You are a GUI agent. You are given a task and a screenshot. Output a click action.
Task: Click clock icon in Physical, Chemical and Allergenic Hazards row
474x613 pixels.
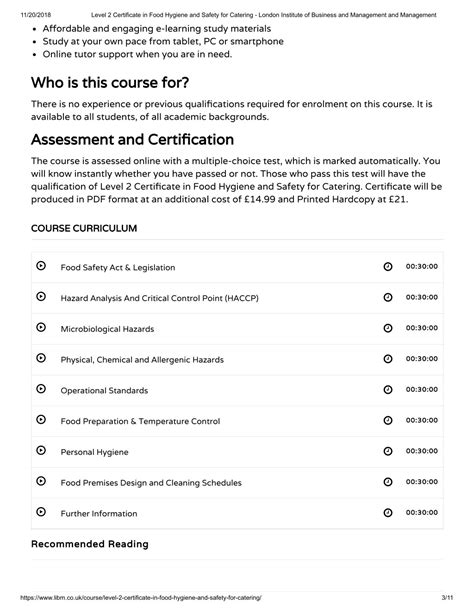[388, 359]
